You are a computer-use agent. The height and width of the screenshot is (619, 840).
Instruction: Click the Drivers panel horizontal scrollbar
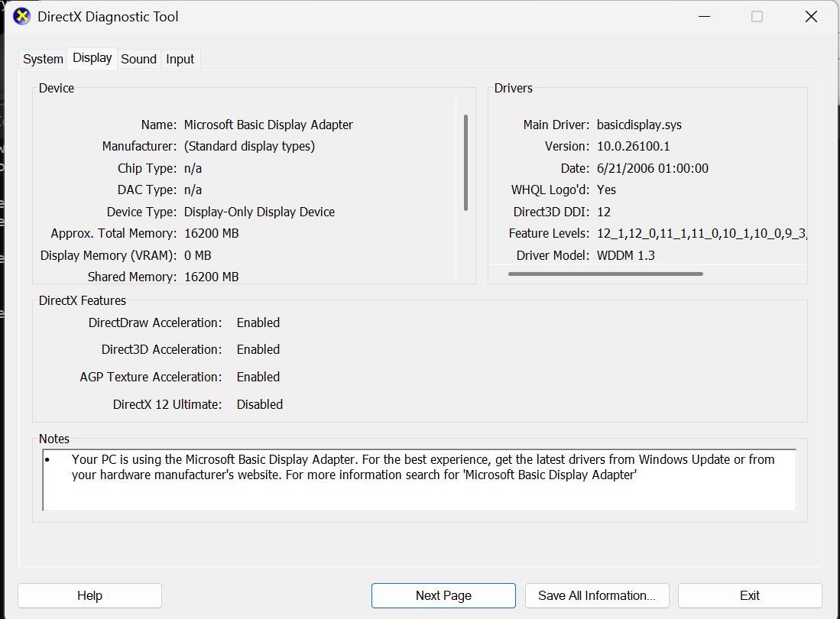coord(605,274)
